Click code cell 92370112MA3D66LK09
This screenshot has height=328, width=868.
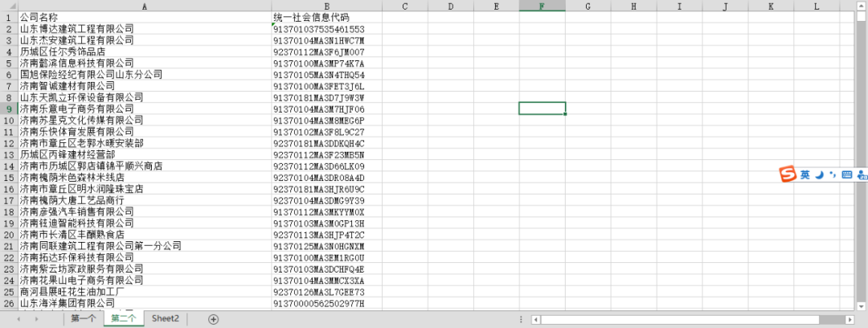point(326,166)
